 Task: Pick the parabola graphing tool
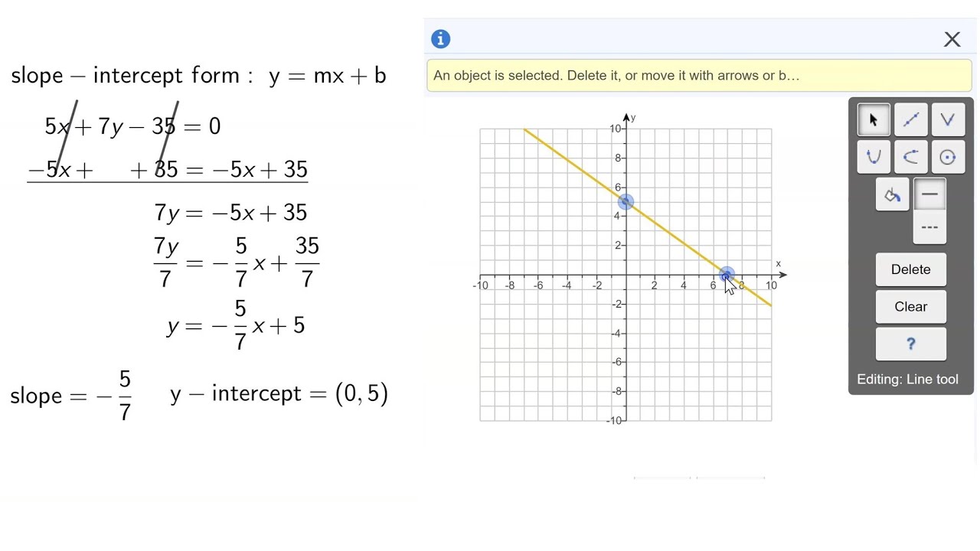point(874,157)
